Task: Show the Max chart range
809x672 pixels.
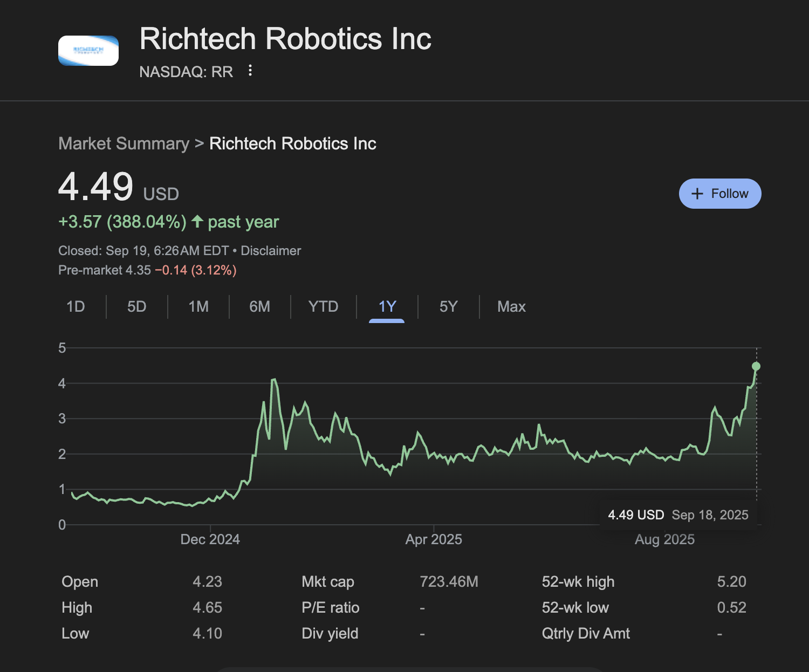Action: click(511, 307)
